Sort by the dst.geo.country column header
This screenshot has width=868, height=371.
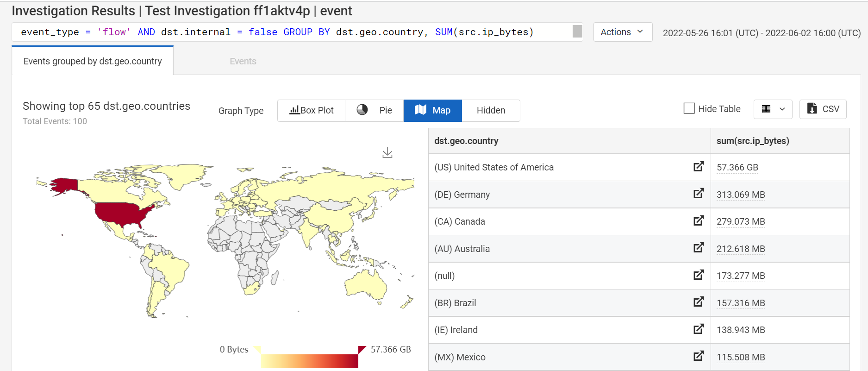point(569,141)
